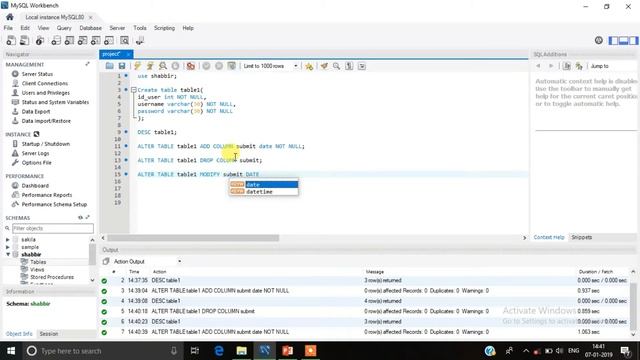Viewport: 640px width, 360px height.
Task: Create a new schema
Action: tap(56, 40)
